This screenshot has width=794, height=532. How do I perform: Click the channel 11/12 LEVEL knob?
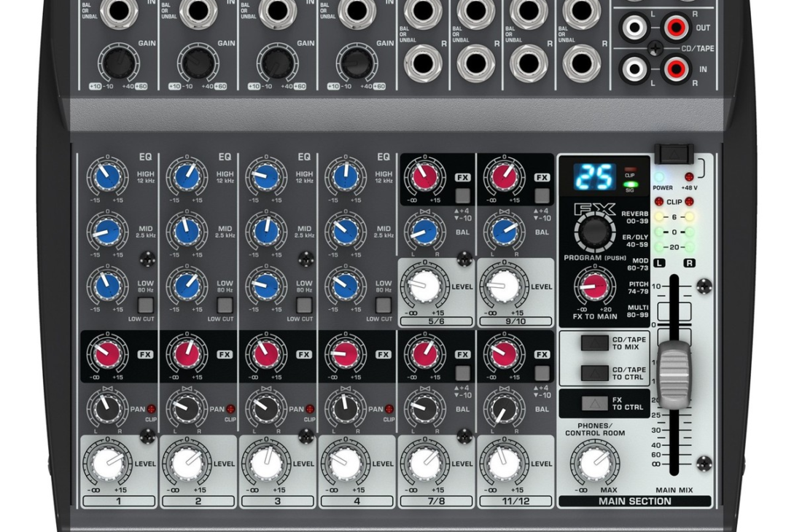504,463
